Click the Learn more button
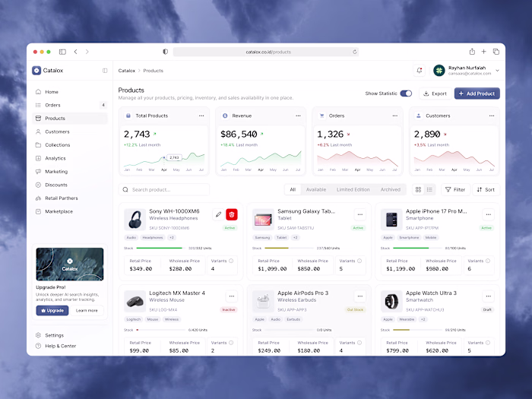Screen dimensions: 532x399 [87, 310]
